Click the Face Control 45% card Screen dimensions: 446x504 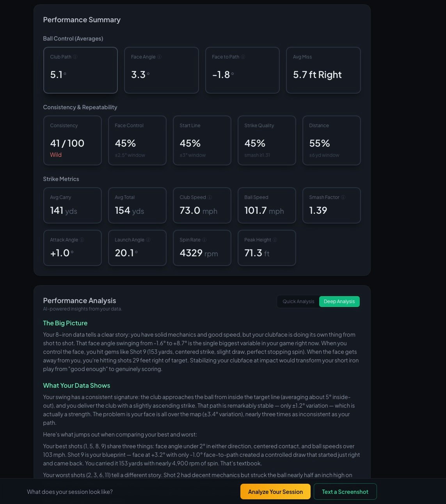pos(137,140)
